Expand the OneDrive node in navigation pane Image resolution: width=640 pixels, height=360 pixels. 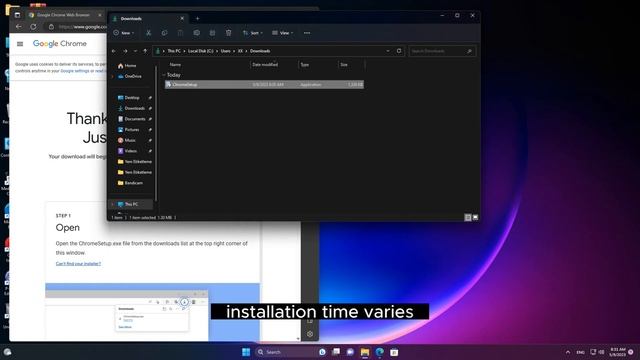pyautogui.click(x=113, y=76)
